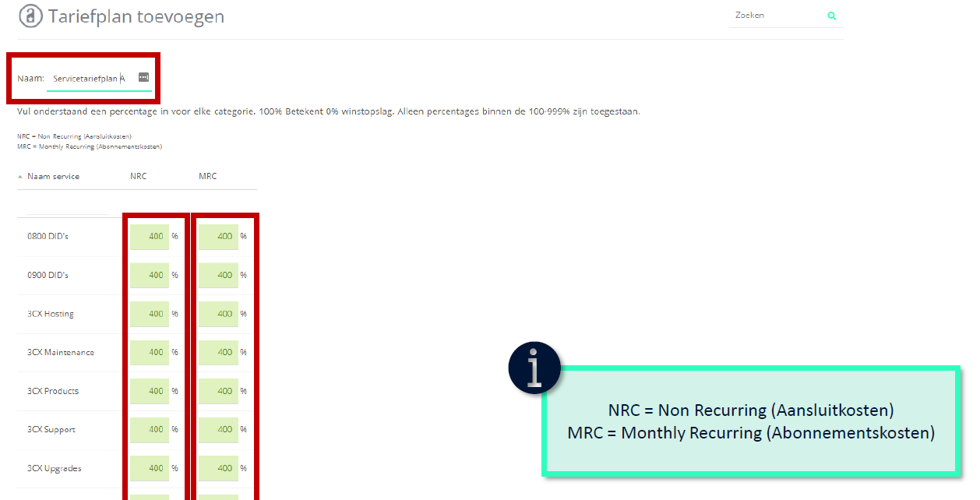
Task: Edit NRC percentage for 3CX Hosting
Action: (x=150, y=314)
